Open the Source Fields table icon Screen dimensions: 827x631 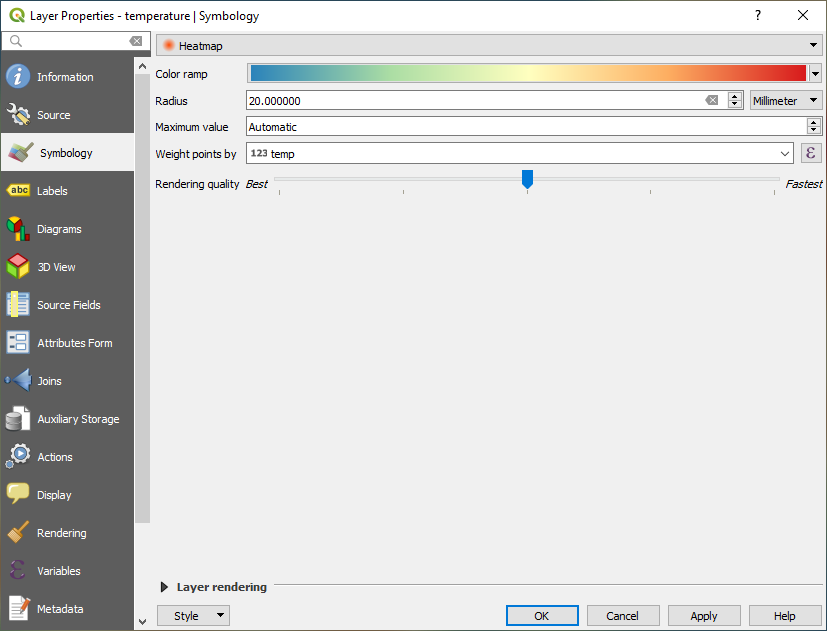18,304
